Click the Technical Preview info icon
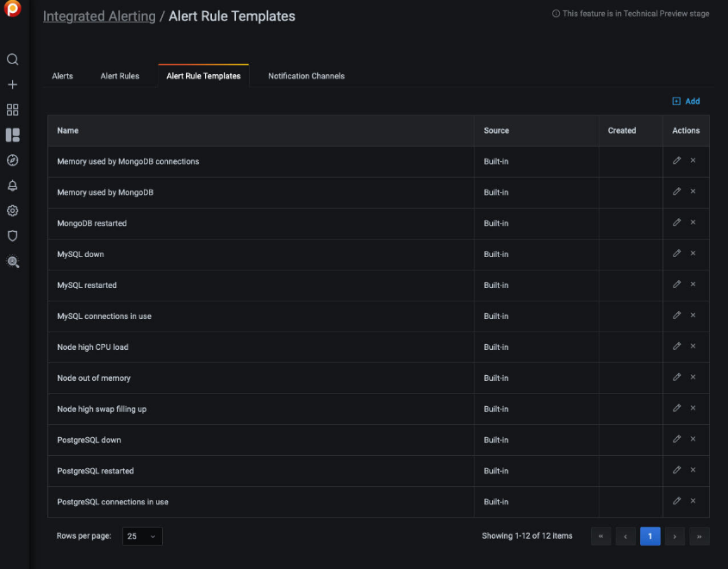Screen dimensions: 728x569 (x=556, y=14)
